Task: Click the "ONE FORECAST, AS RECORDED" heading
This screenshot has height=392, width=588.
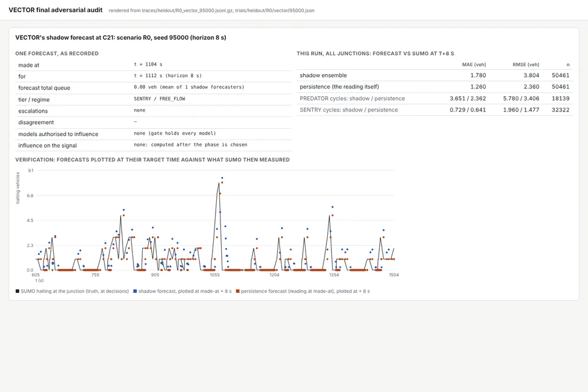Action: (x=57, y=54)
